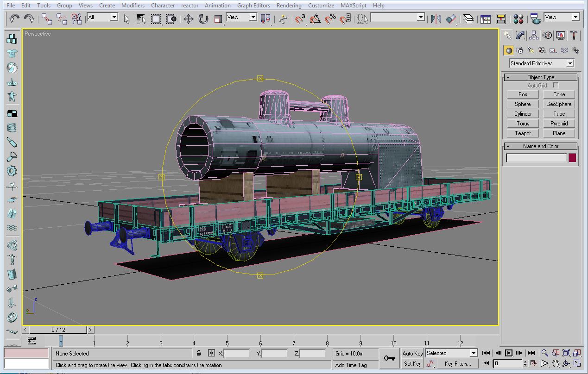588x374 pixels.
Task: Activate the Select and Rotate tool
Action: pyautogui.click(x=203, y=19)
